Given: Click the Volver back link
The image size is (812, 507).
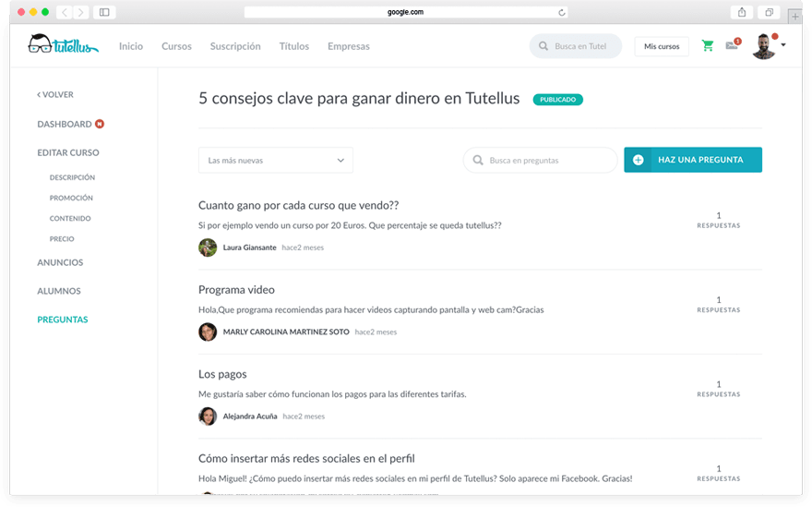Looking at the screenshot, I should click(x=54, y=94).
